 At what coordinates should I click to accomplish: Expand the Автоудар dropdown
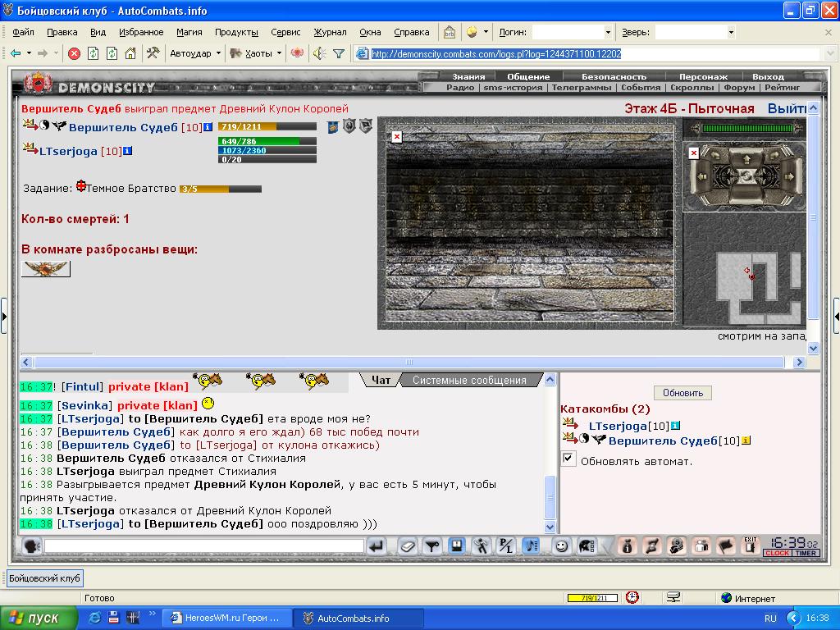(218, 53)
